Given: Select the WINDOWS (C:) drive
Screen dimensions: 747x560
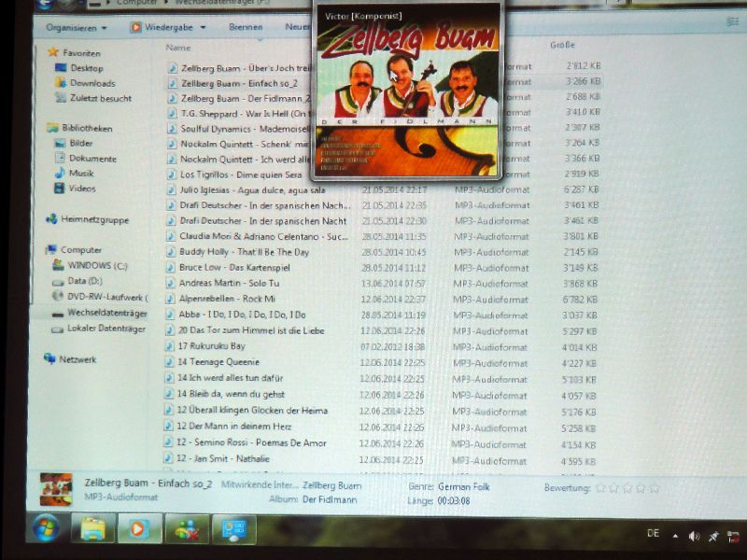Looking at the screenshot, I should (96, 265).
